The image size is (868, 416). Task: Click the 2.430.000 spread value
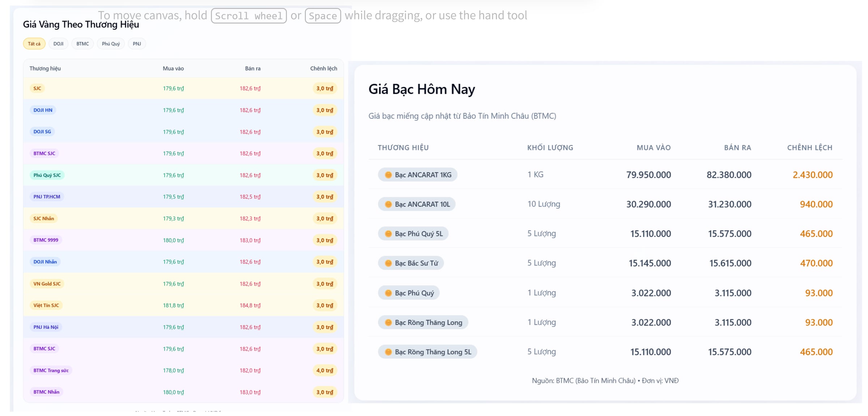coord(813,175)
